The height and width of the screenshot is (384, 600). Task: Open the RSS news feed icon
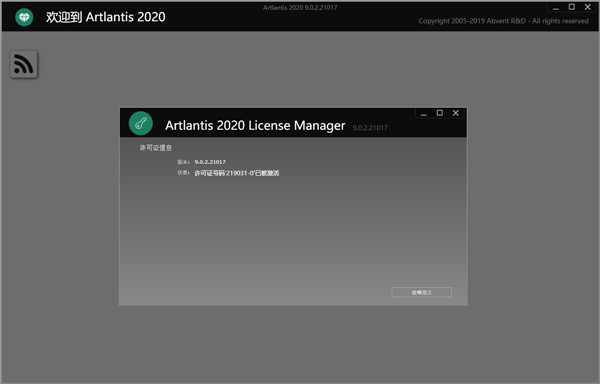[24, 64]
